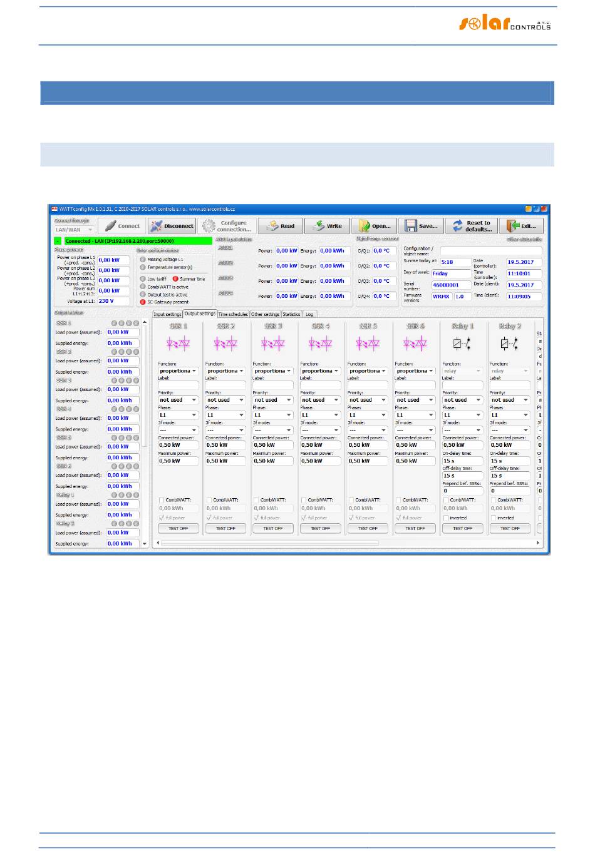The image size is (595, 868).
Task: Click the Label field for SSR 1
Action: pos(178,385)
